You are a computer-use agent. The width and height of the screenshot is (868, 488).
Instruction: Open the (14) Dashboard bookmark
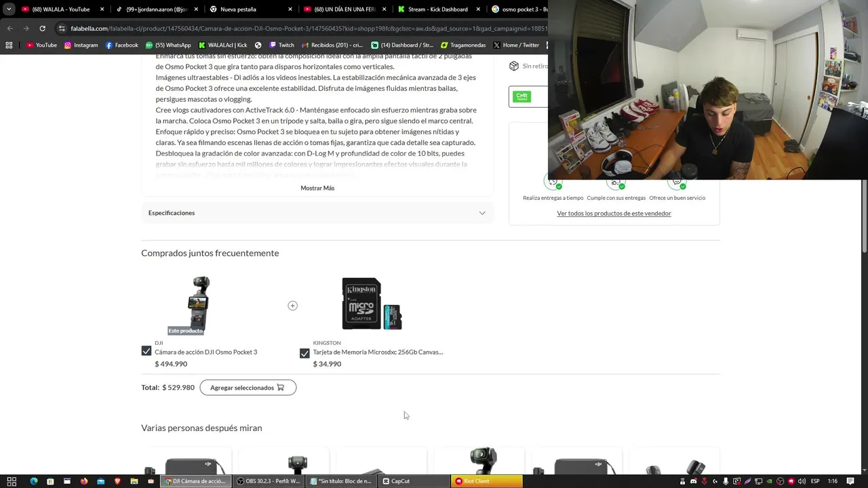(402, 45)
